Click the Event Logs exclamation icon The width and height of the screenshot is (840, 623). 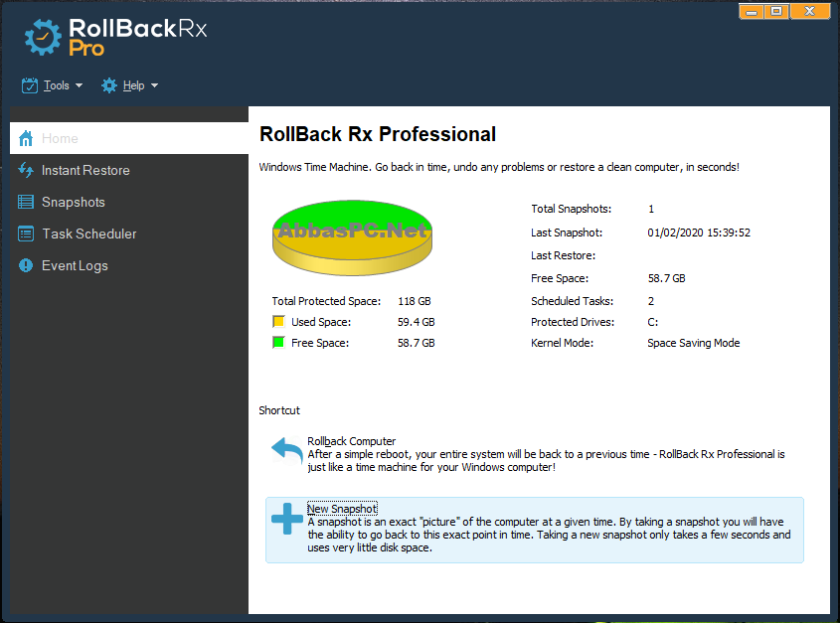(x=26, y=265)
